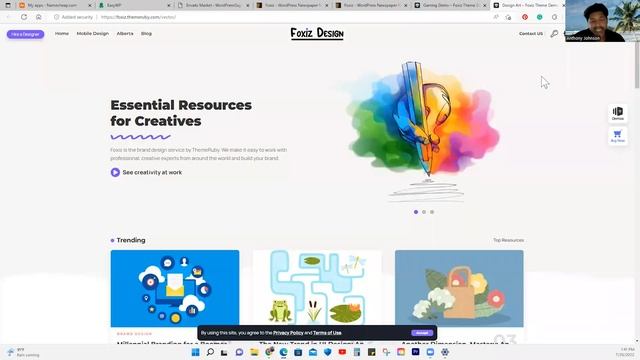
Task: Click the green Grammarly extension icon
Action: coord(540,17)
